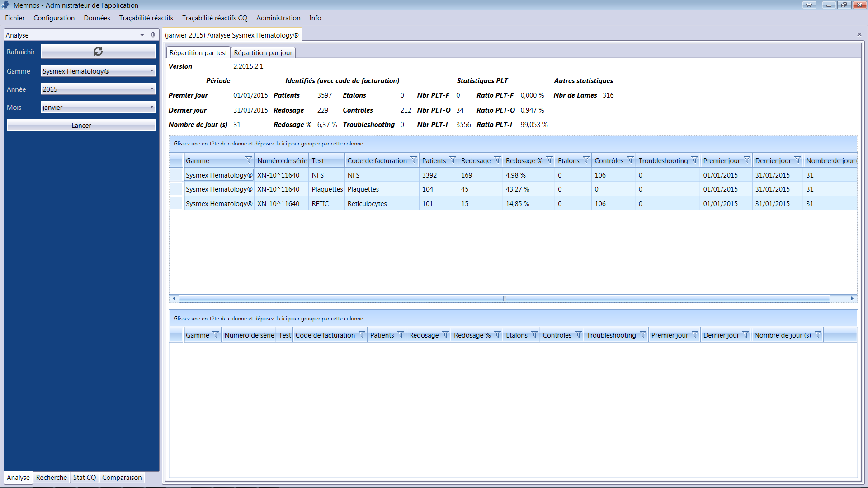Click the Numéro de série header in lower table
868x488 pixels.
click(x=249, y=335)
